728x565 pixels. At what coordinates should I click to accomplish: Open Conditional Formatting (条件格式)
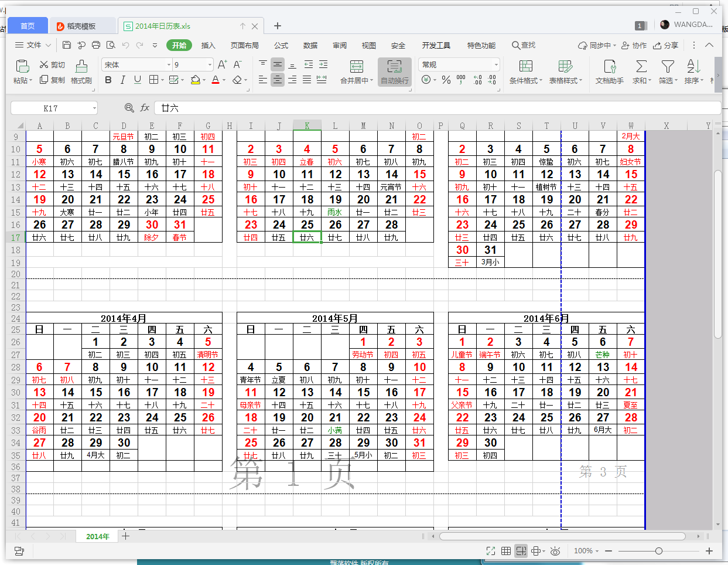(525, 66)
